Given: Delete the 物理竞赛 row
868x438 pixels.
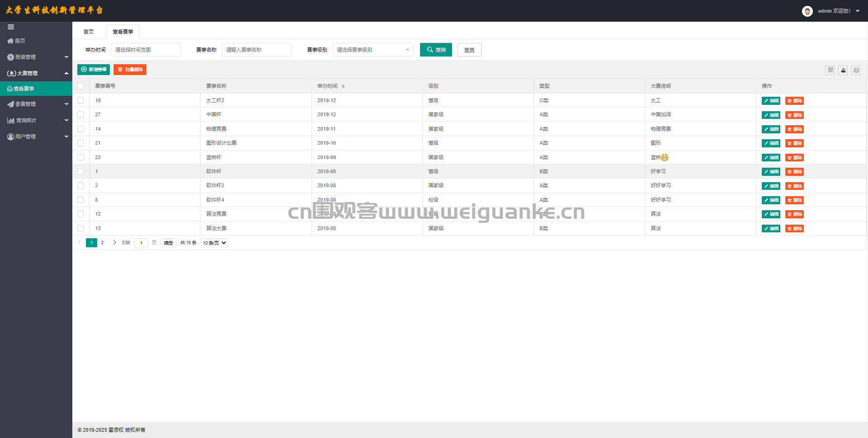Looking at the screenshot, I should tap(794, 129).
